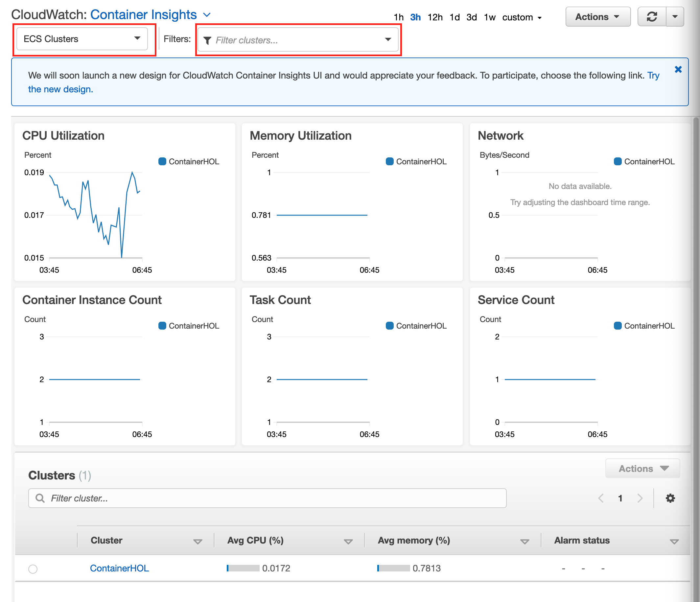The width and height of the screenshot is (700, 602).
Task: Expand the Filter clusters dropdown arrow
Action: tap(388, 39)
